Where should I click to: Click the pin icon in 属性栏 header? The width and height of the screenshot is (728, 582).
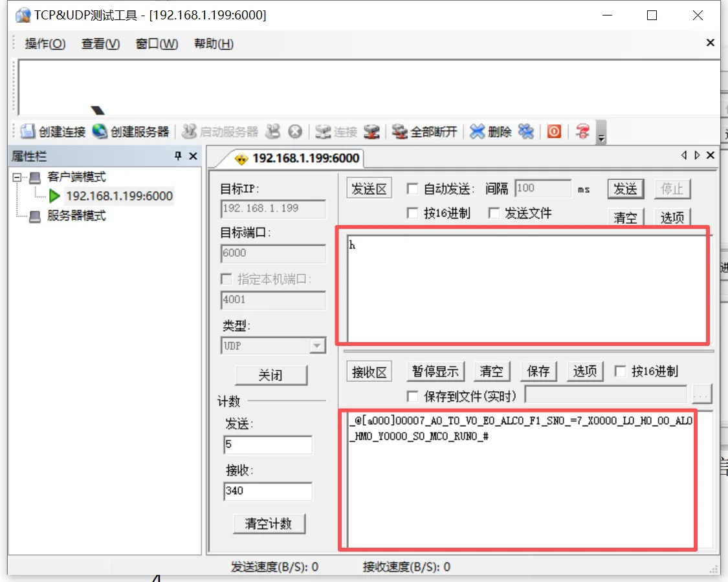pyautogui.click(x=178, y=156)
